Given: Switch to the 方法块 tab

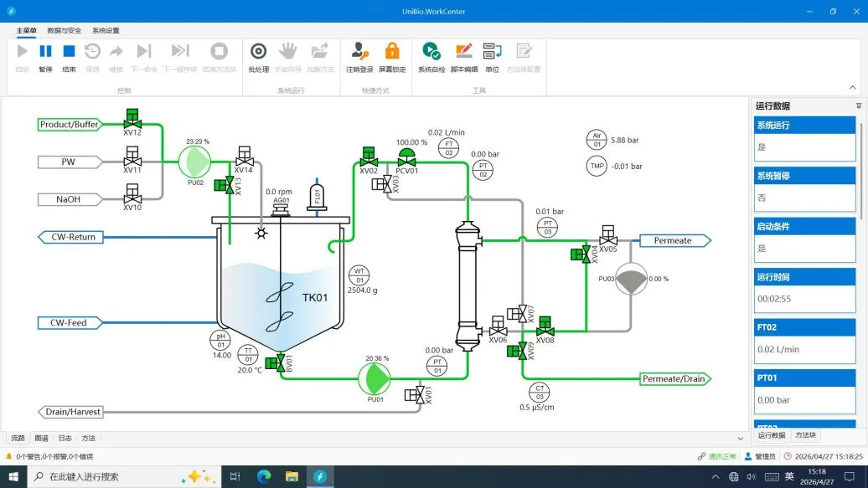Looking at the screenshot, I should pos(805,435).
